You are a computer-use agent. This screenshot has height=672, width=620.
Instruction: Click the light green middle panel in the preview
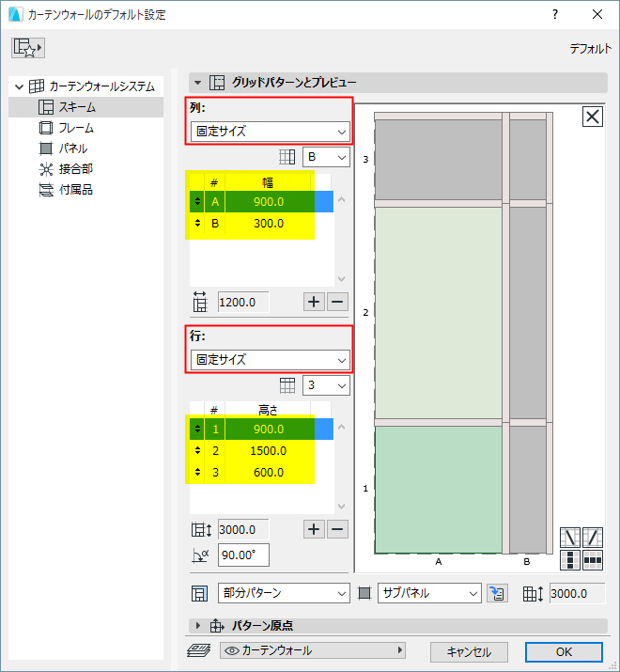(x=439, y=313)
